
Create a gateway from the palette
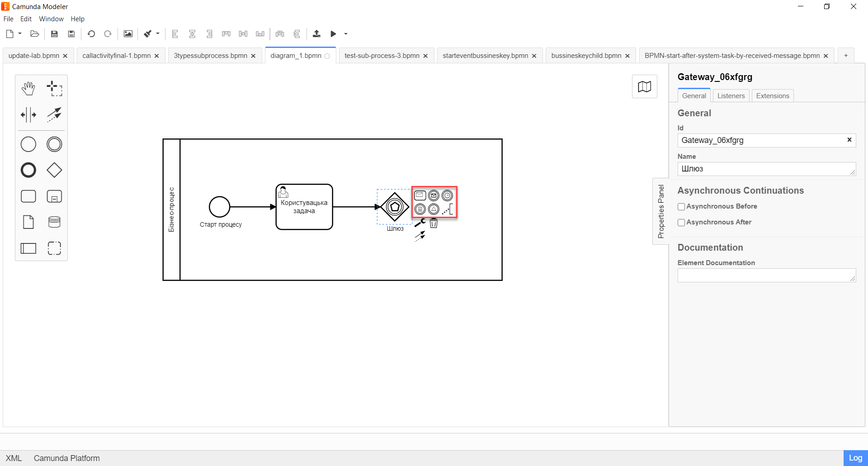point(54,170)
